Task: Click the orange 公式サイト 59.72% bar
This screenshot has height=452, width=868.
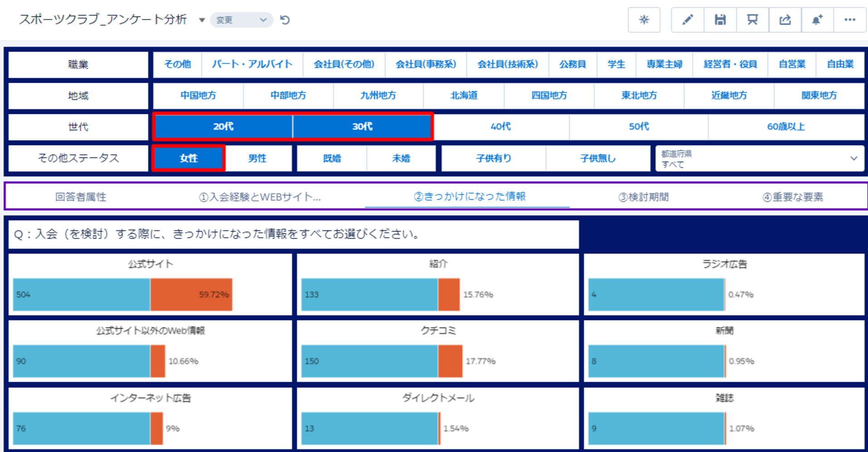Action: [x=191, y=295]
